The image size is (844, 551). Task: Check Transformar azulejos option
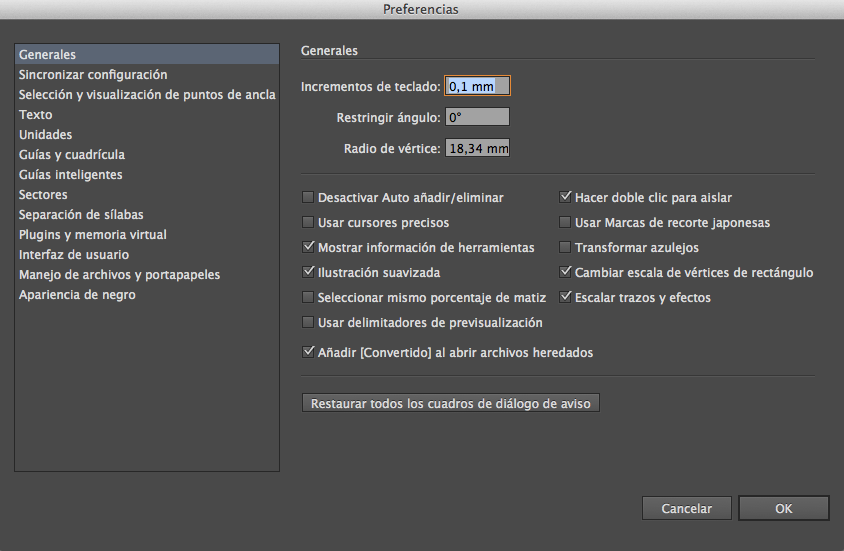click(x=566, y=248)
